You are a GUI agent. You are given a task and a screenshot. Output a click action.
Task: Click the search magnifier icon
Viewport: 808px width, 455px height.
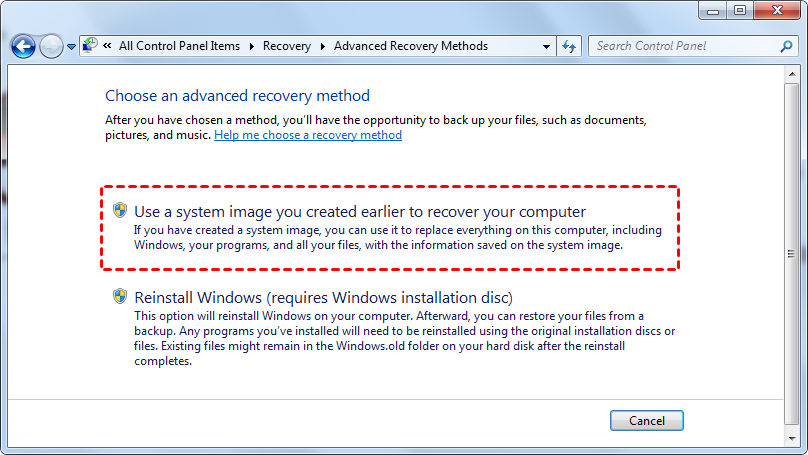[x=787, y=46]
